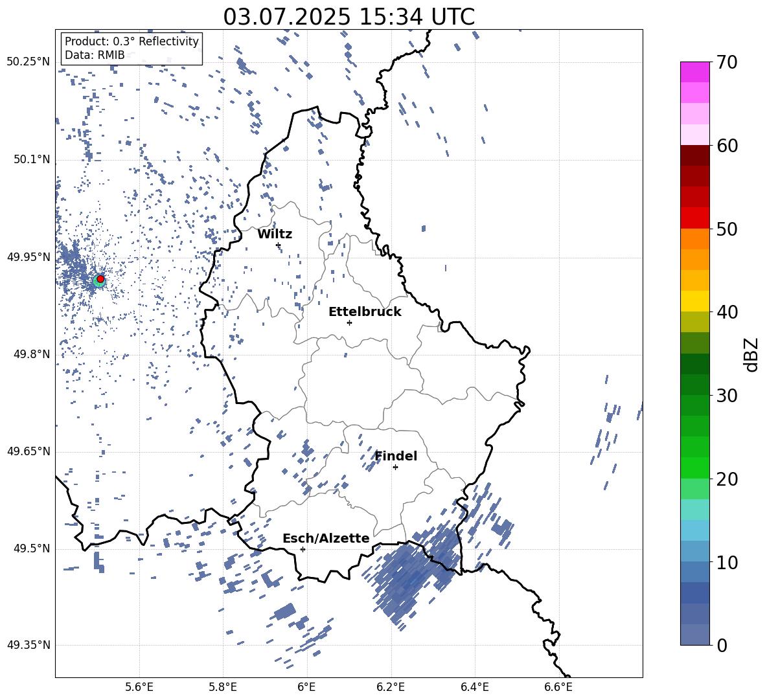Click the 30 colorbar tick label
767x700 pixels.
[726, 396]
